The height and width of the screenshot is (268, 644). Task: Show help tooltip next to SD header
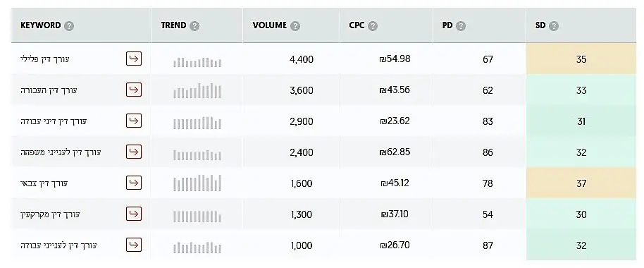click(x=554, y=26)
